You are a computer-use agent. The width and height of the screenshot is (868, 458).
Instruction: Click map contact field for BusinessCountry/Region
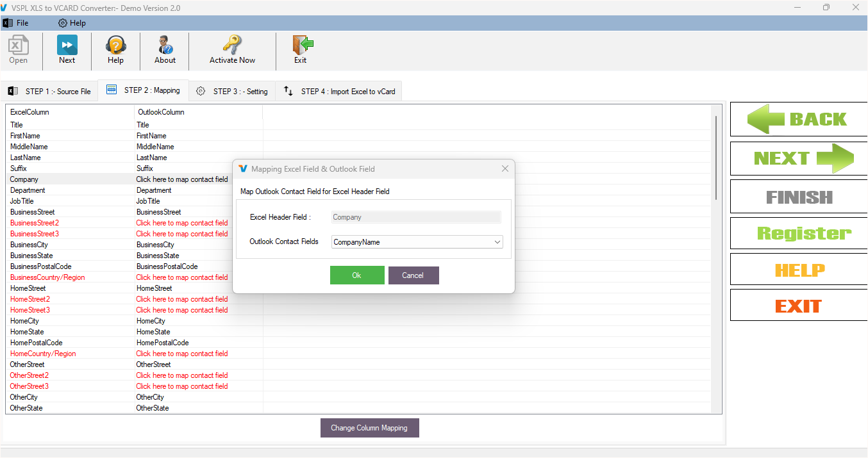click(x=182, y=277)
